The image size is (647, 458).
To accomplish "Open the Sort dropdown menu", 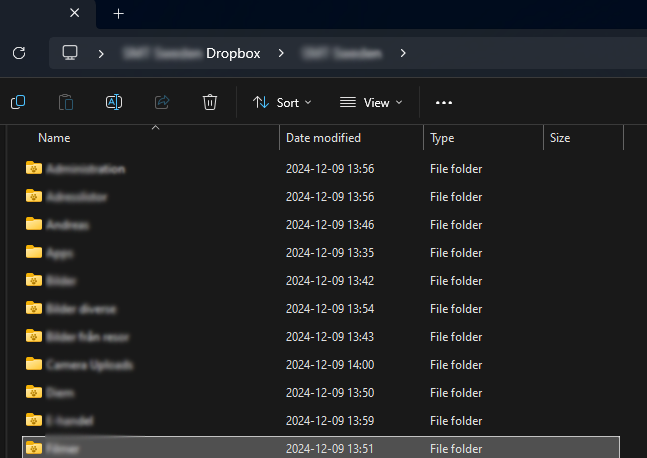I will [282, 102].
